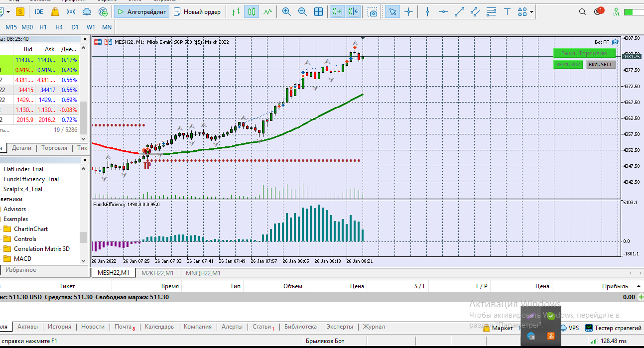This screenshot has height=348, width=644.
Task: Open the Новый ордер dialog
Action: click(x=197, y=11)
